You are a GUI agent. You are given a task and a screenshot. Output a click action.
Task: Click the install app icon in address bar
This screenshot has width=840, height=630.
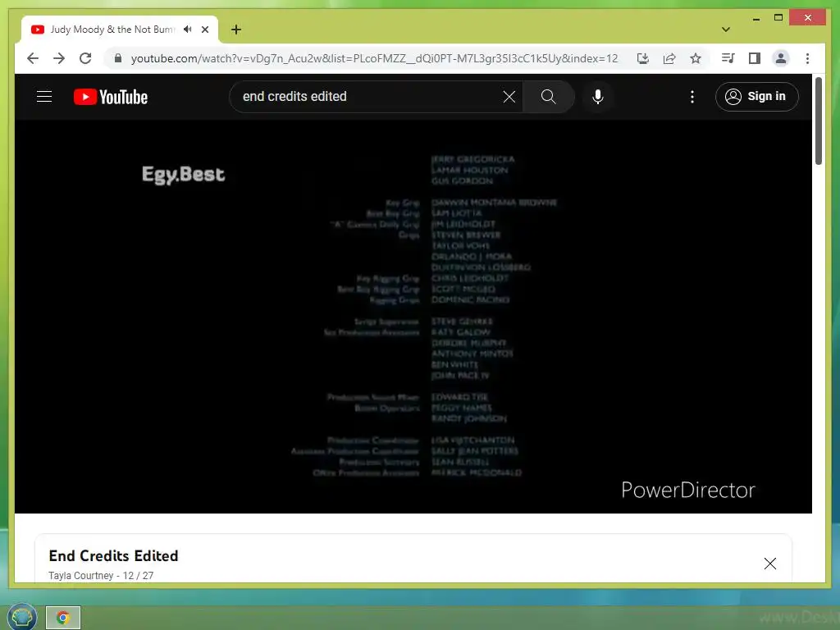tap(643, 58)
